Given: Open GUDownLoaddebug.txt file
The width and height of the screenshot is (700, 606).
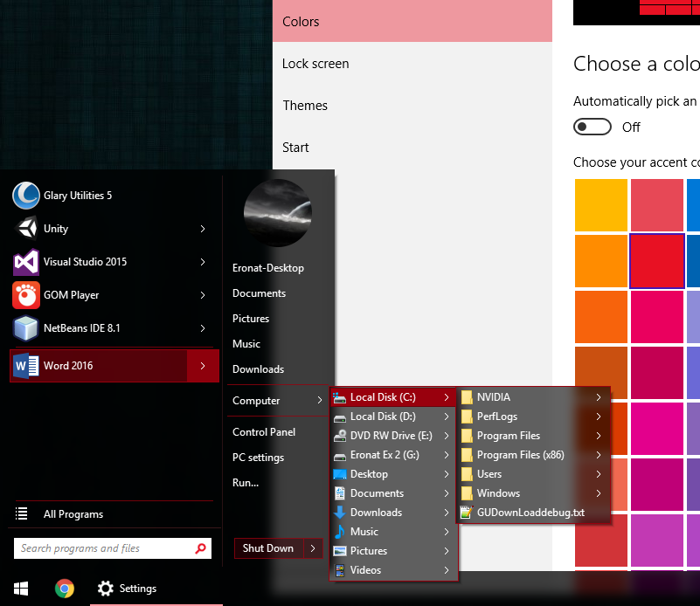Looking at the screenshot, I should [x=530, y=513].
